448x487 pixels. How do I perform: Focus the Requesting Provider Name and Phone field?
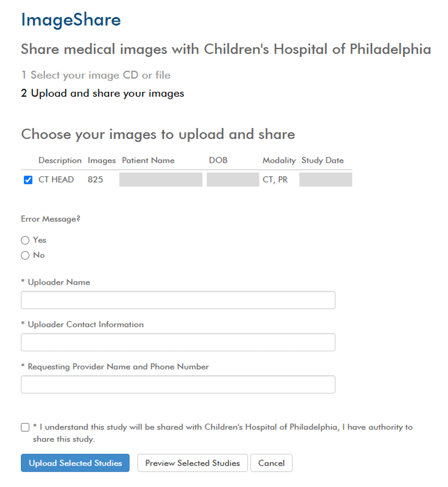click(178, 385)
